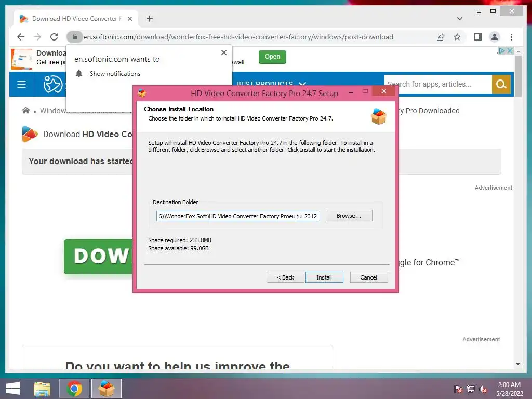Image resolution: width=532 pixels, height=399 pixels.
Task: Open Softonic hamburger menu
Action: (21, 84)
